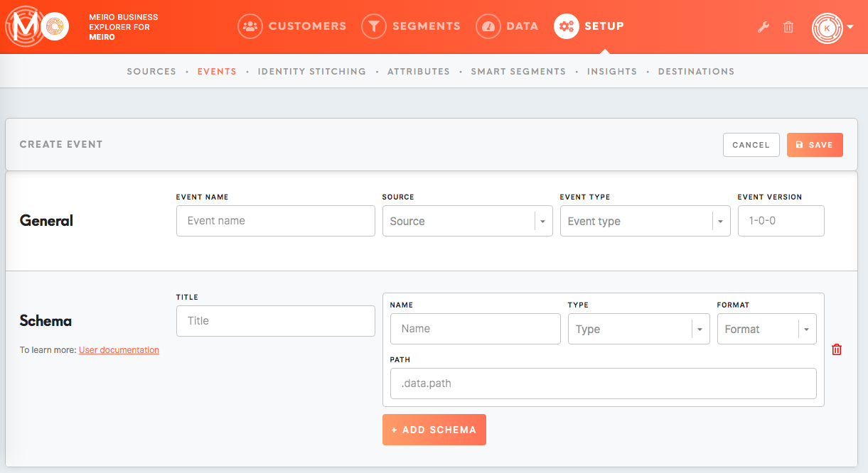Switch to the Identity Stitching tab
868x473 pixels.
[x=312, y=72]
